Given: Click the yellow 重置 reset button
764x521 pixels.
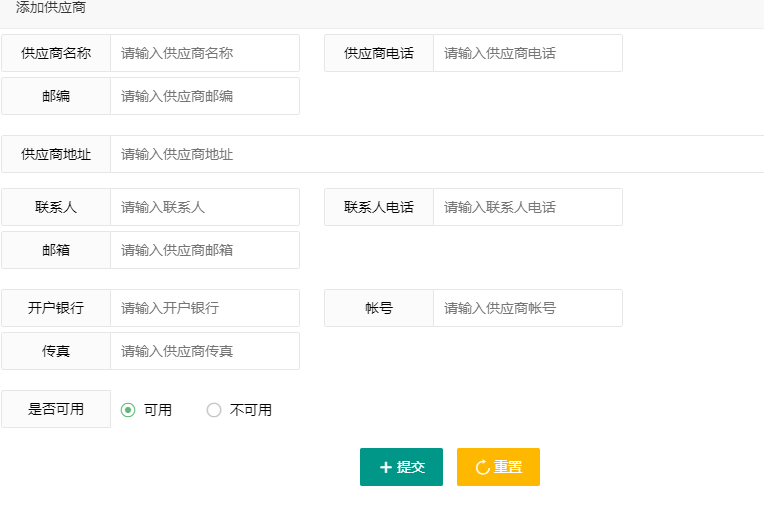Looking at the screenshot, I should [498, 467].
